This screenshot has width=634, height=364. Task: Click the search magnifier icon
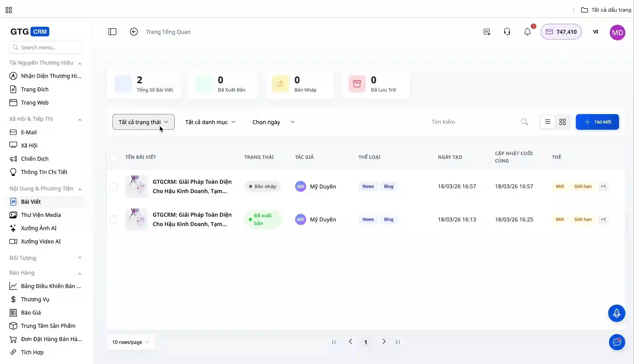point(524,122)
